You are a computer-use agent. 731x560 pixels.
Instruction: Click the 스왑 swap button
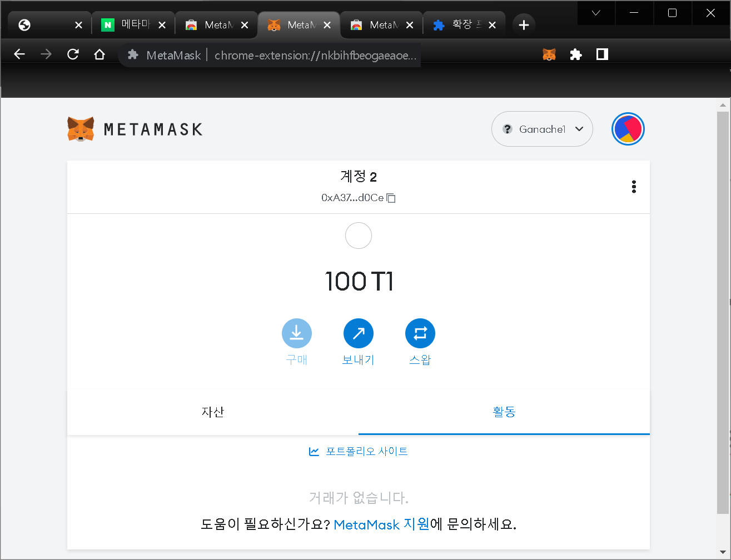pyautogui.click(x=420, y=333)
